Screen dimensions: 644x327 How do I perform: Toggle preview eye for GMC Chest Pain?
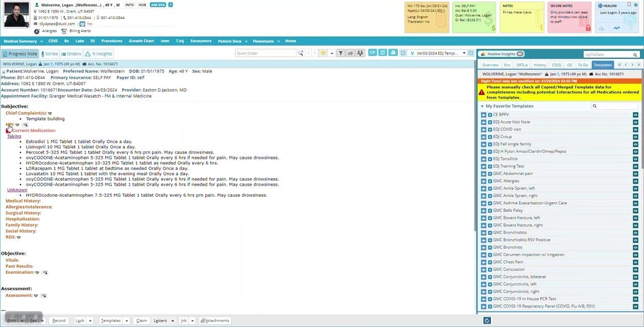pyautogui.click(x=635, y=262)
